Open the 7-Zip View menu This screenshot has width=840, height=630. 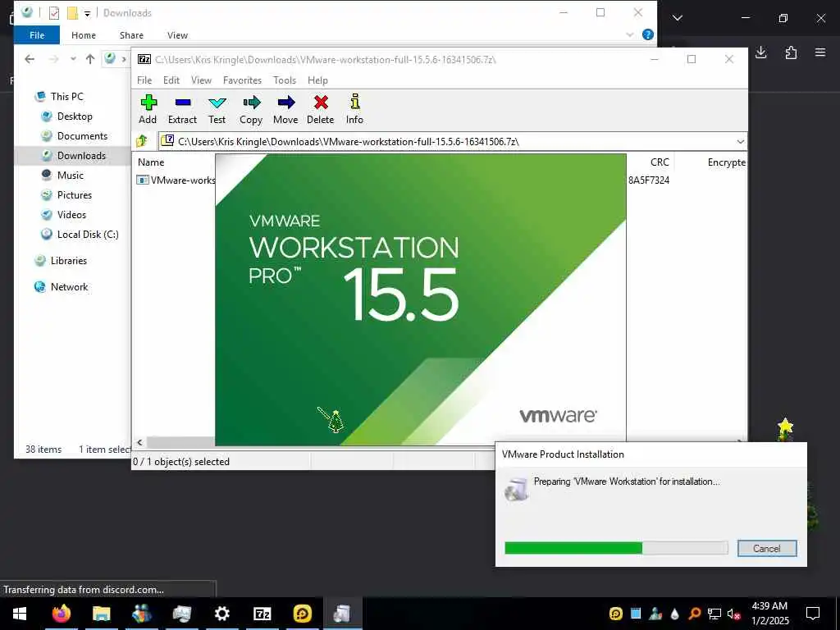pos(202,80)
